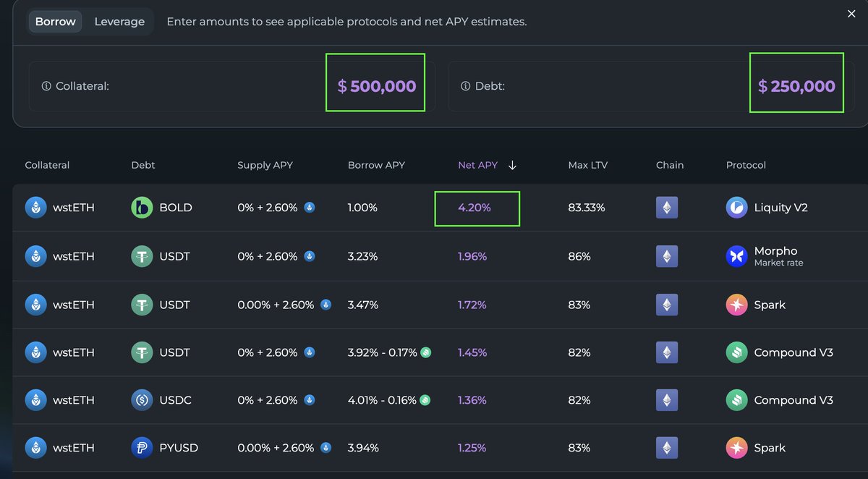868x479 pixels.
Task: Click the 1.25% Net APY value
Action: tap(472, 448)
